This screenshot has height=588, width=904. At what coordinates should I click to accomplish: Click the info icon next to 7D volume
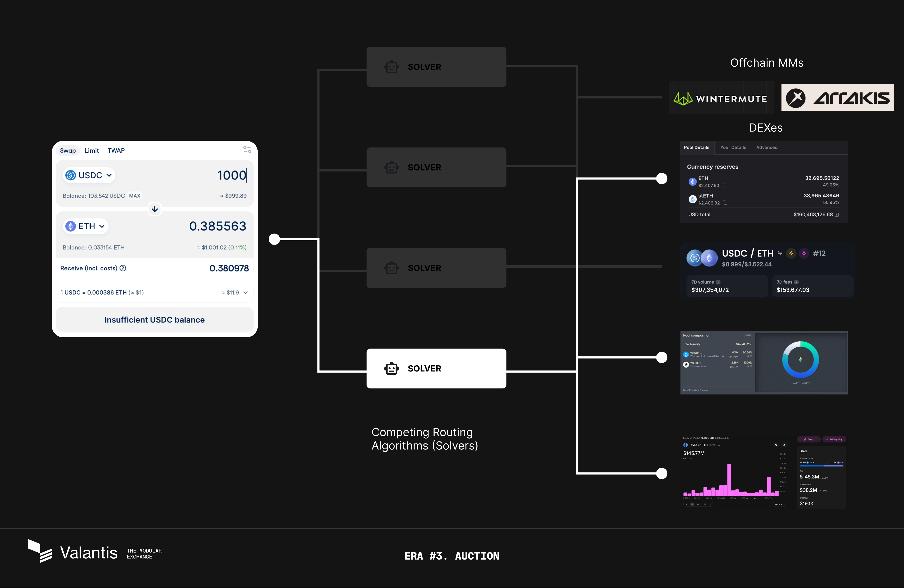pos(718,282)
